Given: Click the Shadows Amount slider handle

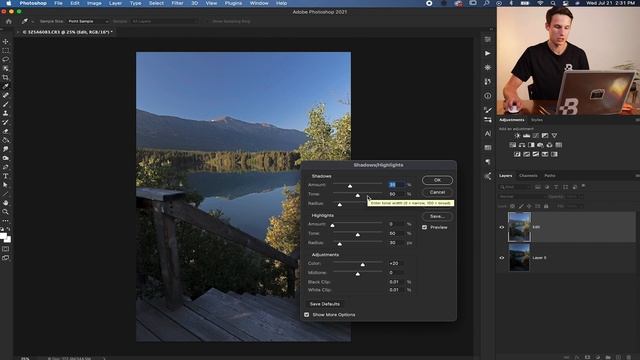Looking at the screenshot, I should pyautogui.click(x=350, y=186).
